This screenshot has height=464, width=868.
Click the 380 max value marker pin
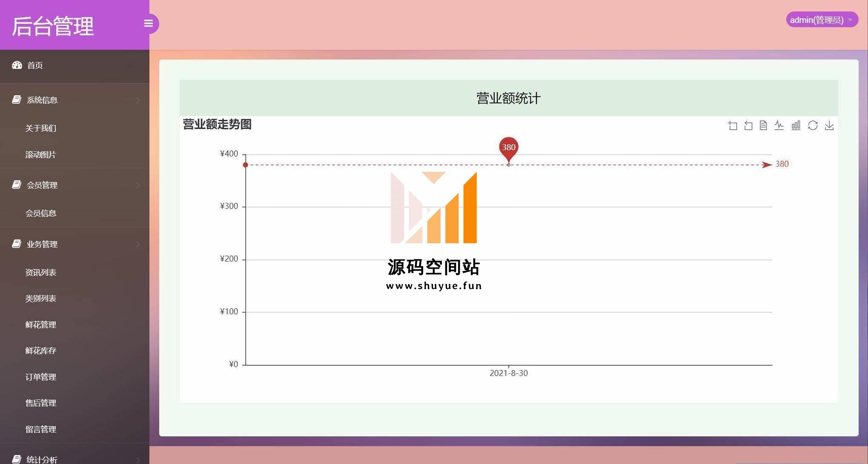508,148
